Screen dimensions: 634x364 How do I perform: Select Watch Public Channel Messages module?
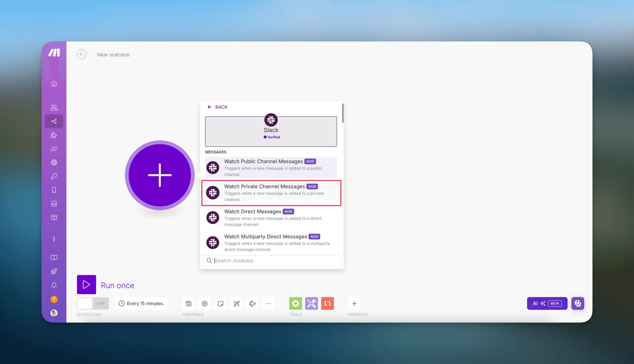(271, 168)
